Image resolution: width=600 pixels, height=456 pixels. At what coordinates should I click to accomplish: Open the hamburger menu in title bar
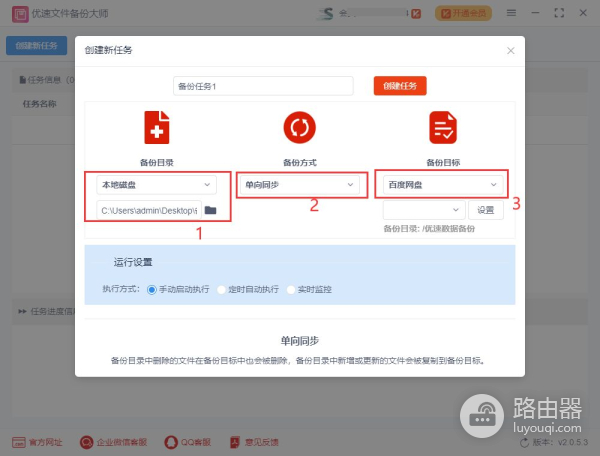[511, 13]
